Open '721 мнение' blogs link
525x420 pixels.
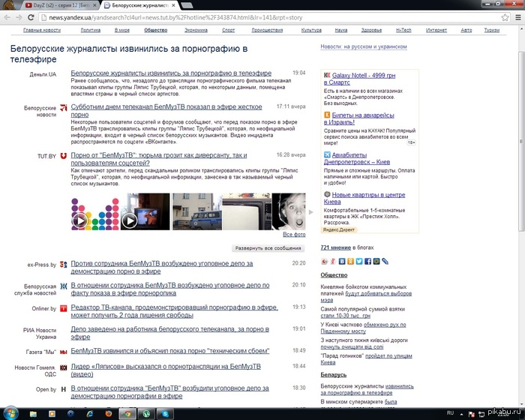335,247
